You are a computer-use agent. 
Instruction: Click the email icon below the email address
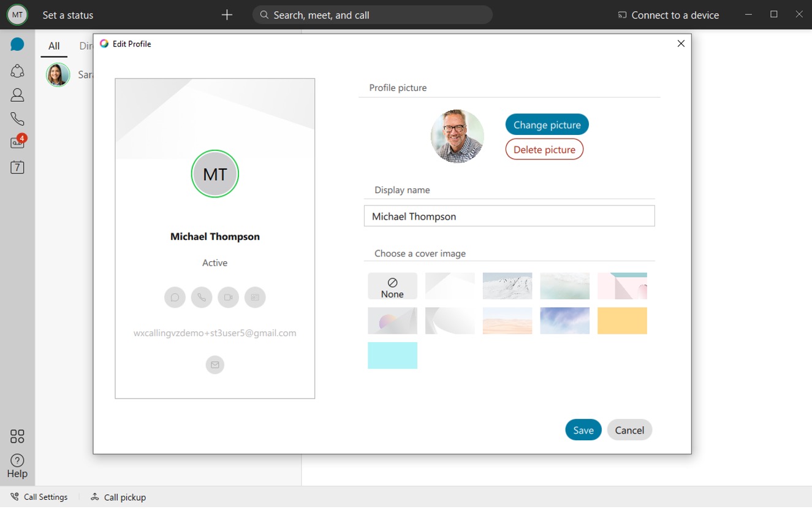click(214, 365)
